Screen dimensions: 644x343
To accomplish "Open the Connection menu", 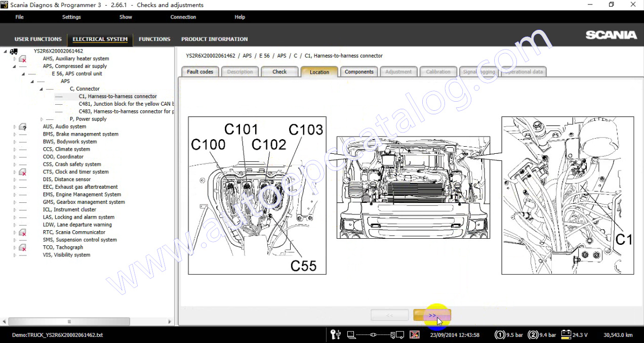I will (183, 17).
